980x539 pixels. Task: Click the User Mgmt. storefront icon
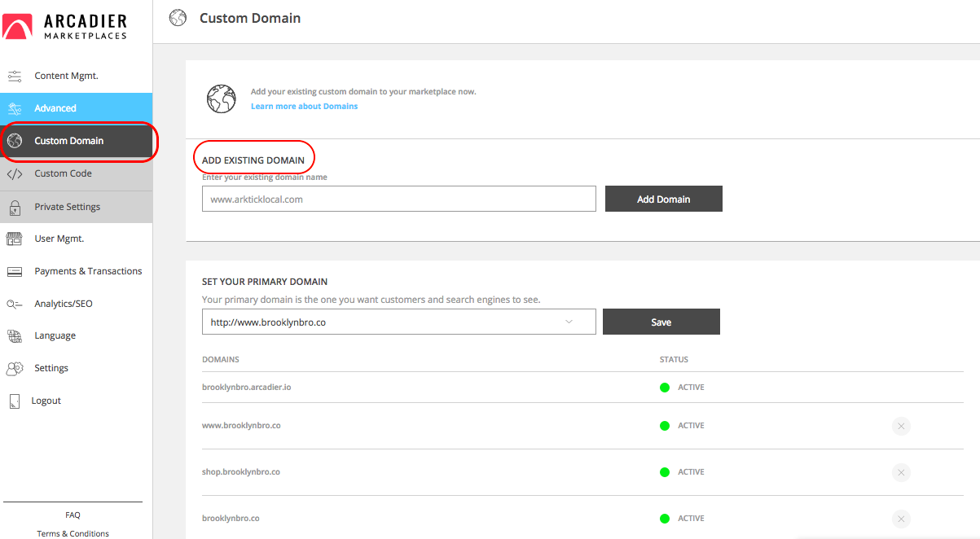click(15, 239)
